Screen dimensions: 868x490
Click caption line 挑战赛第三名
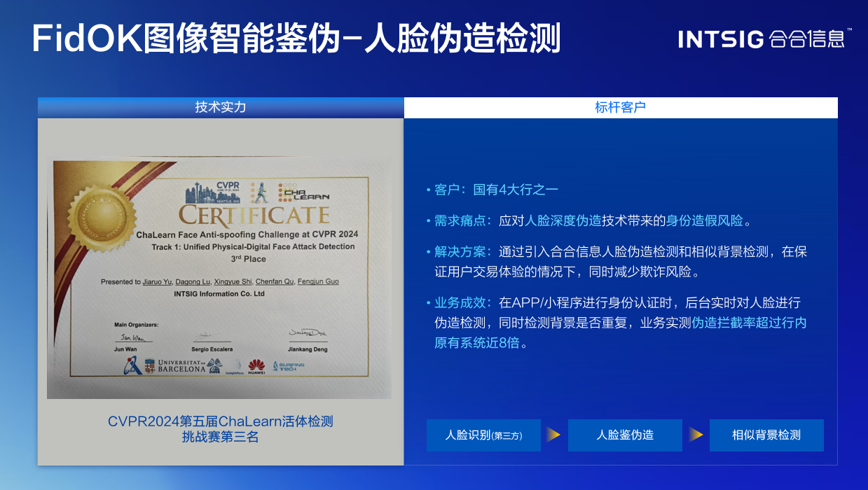click(x=220, y=437)
